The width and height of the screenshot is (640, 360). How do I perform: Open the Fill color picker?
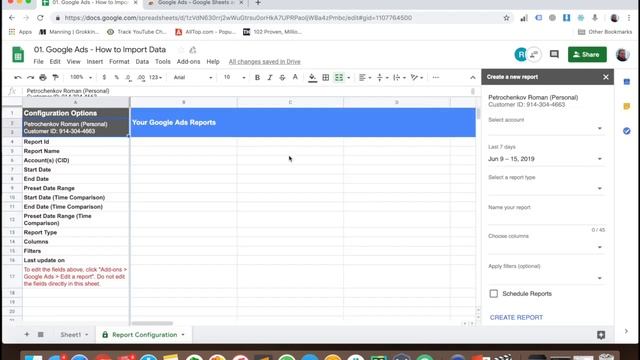click(312, 78)
